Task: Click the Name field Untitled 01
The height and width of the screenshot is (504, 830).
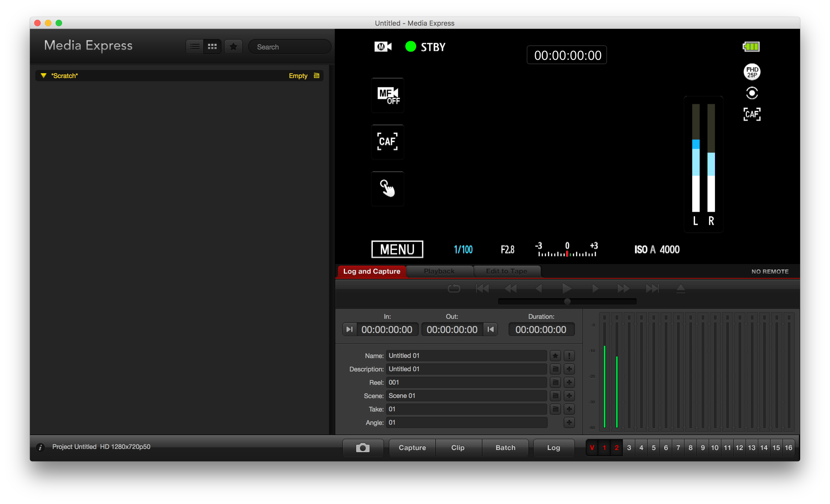Action: click(x=466, y=355)
